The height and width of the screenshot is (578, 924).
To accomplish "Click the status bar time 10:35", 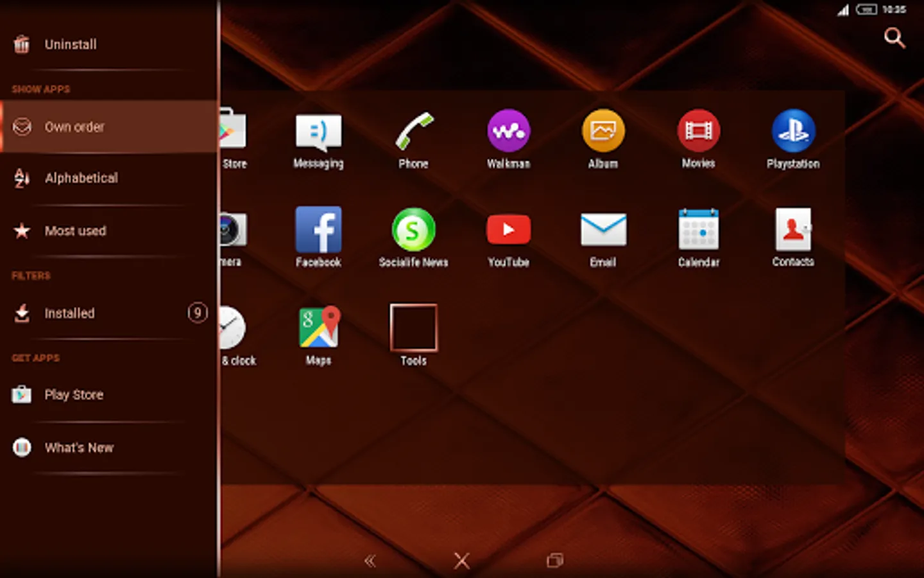I will point(894,10).
